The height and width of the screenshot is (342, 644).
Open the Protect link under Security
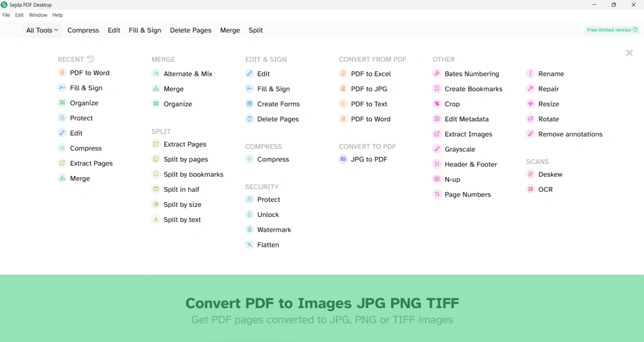click(268, 199)
